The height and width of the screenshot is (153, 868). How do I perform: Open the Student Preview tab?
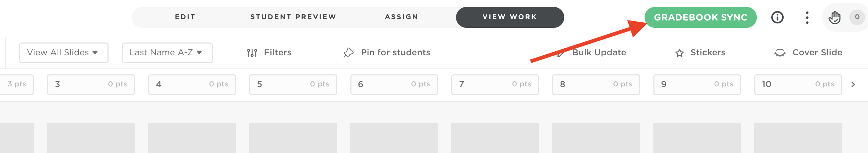coord(293,17)
